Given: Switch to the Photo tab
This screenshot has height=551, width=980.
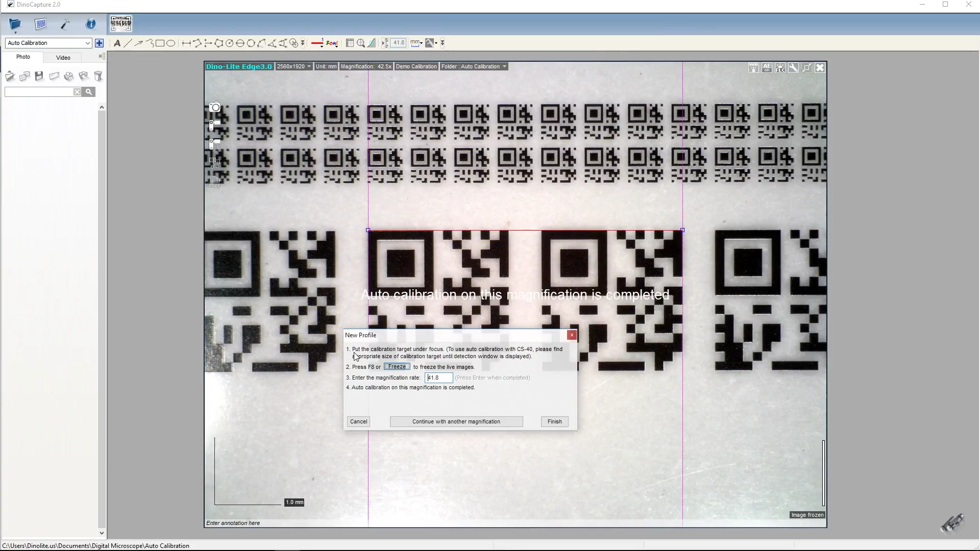Looking at the screenshot, I should pos(23,57).
